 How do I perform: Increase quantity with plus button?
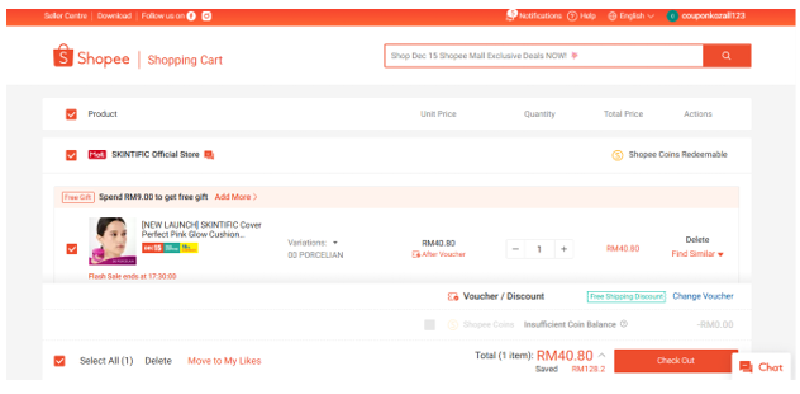pyautogui.click(x=564, y=249)
